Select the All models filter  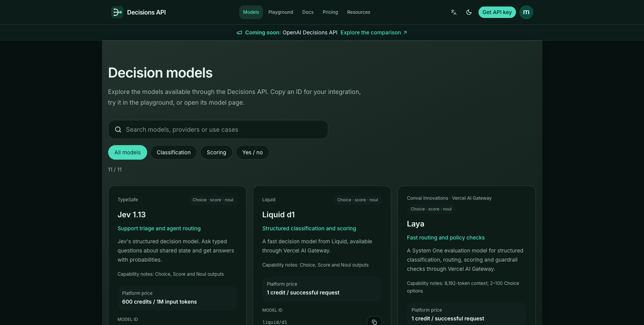(128, 152)
